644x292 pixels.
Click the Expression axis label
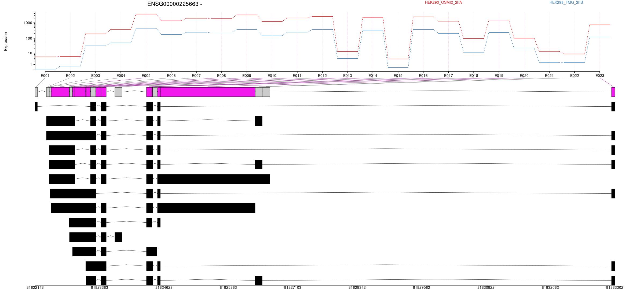6,42
